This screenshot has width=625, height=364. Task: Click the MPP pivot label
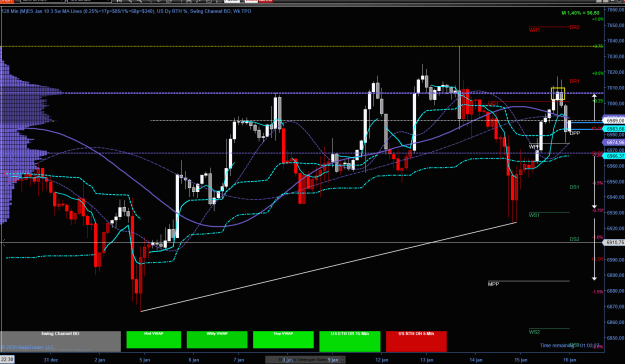(493, 284)
